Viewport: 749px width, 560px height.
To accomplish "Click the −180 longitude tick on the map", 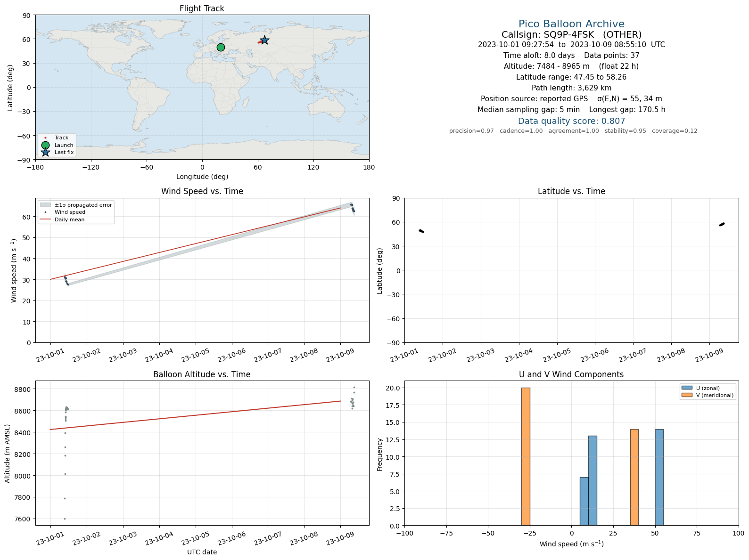I will 35,167.
